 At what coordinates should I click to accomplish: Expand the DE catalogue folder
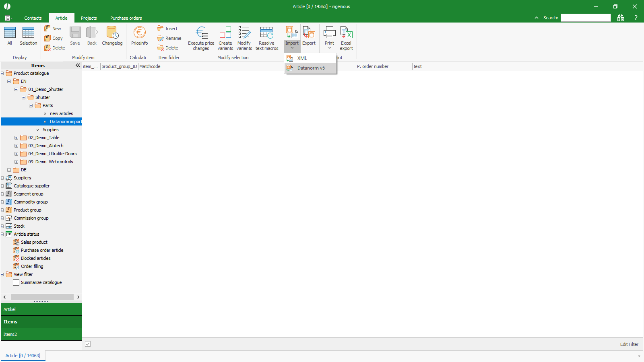click(x=9, y=170)
